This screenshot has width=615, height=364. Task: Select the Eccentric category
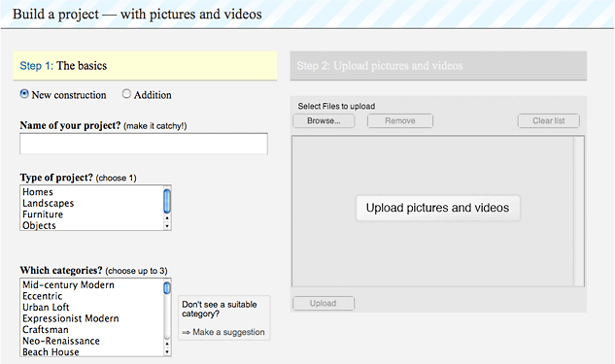(91, 296)
